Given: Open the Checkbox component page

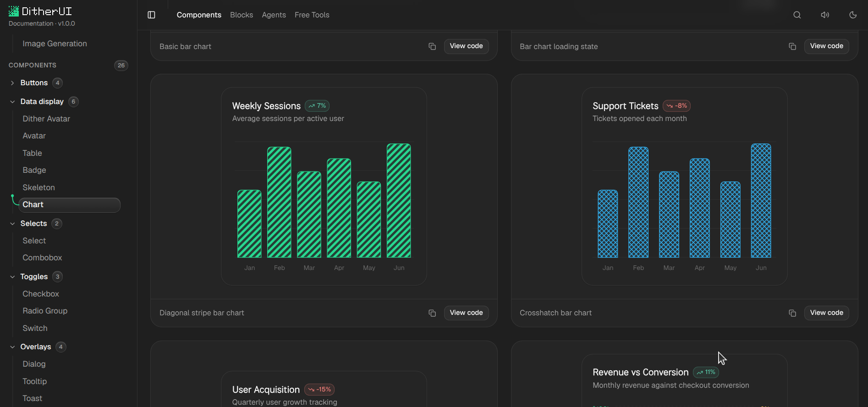Looking at the screenshot, I should click(41, 294).
